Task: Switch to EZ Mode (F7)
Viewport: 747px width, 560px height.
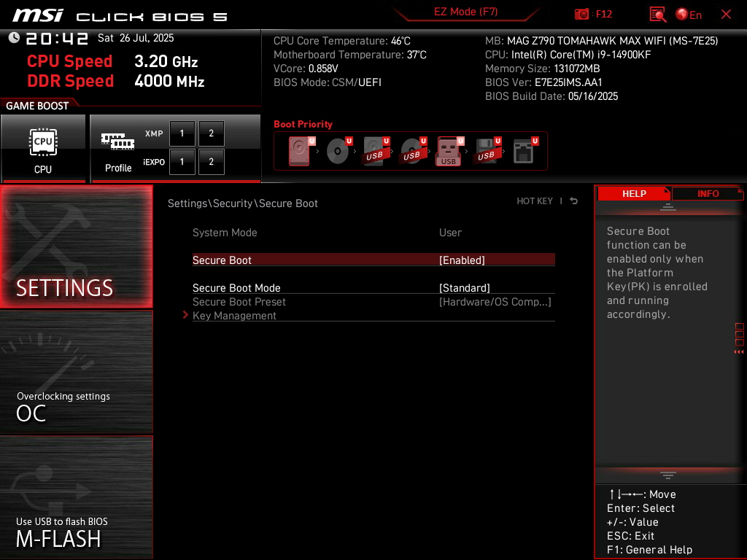Action: pyautogui.click(x=465, y=12)
